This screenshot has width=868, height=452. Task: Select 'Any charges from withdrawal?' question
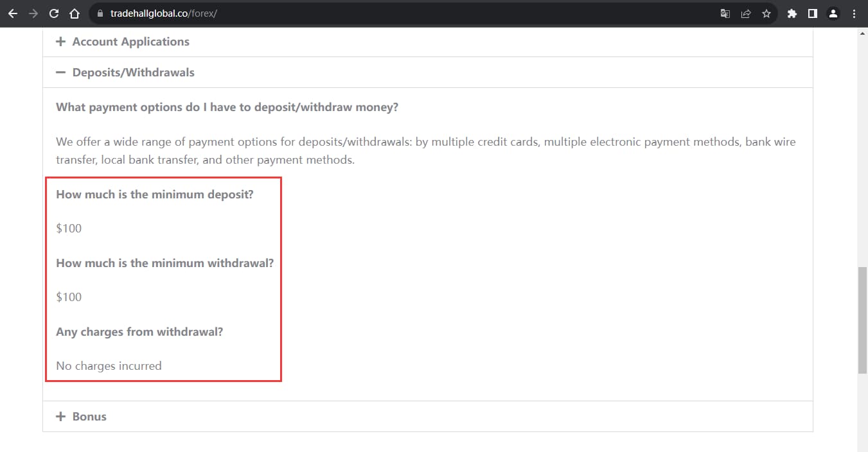pos(139,332)
